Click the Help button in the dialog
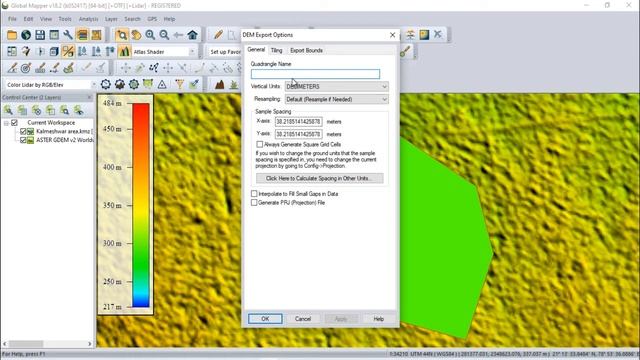This screenshot has height=360, width=640. (x=378, y=319)
